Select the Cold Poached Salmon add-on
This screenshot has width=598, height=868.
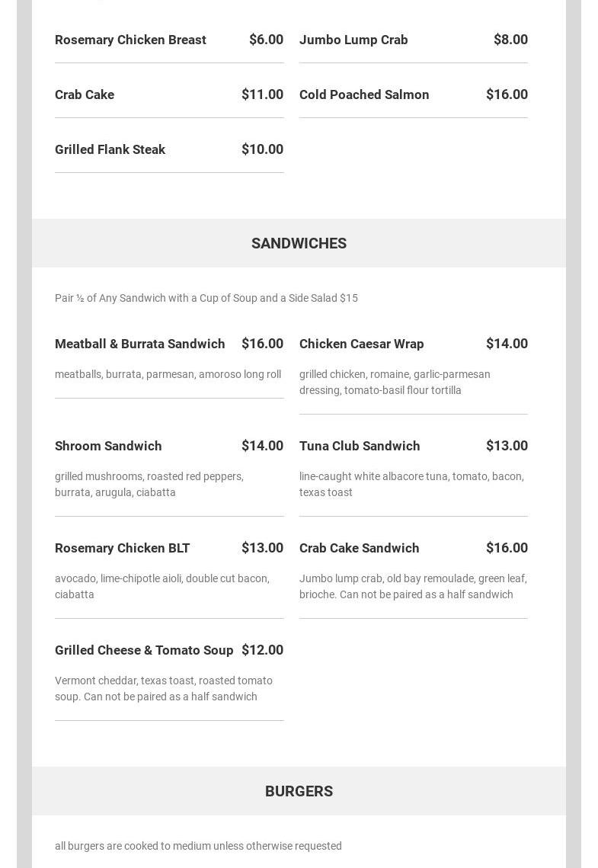coord(364,94)
